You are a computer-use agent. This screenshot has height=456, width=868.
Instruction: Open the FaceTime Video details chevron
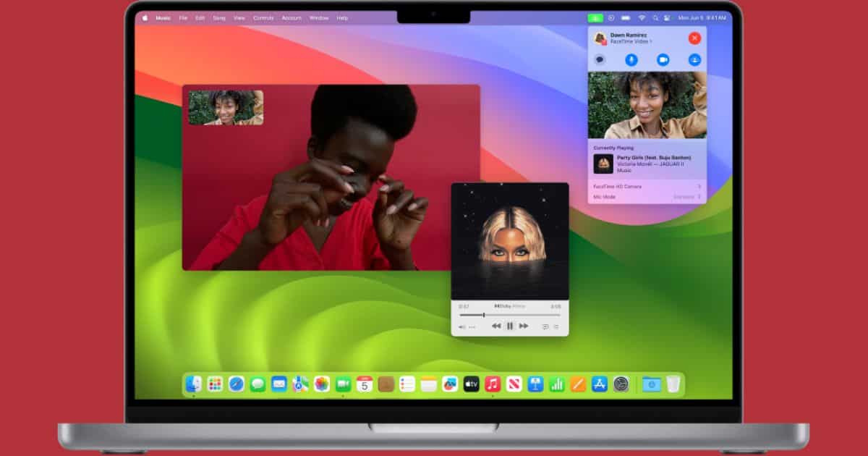click(x=650, y=42)
